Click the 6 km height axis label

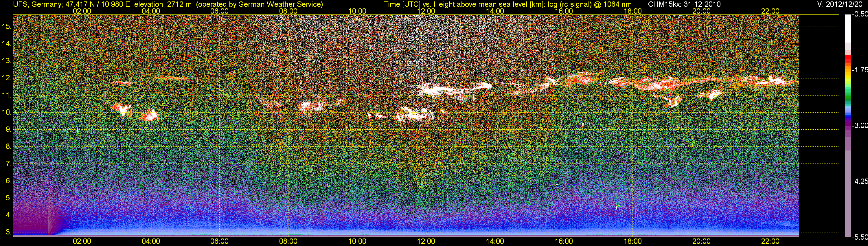pos(8,181)
